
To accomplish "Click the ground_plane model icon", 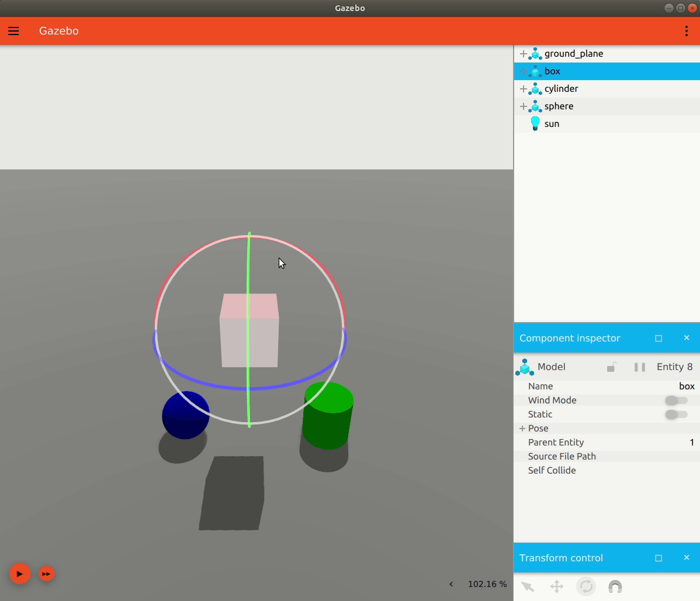I will 535,54.
